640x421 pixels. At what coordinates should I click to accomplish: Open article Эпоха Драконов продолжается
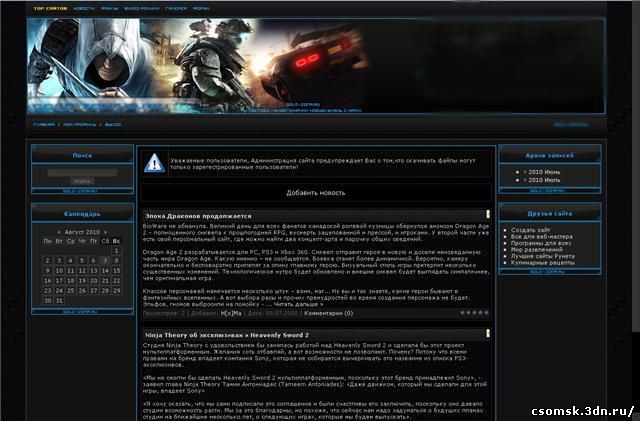point(198,216)
